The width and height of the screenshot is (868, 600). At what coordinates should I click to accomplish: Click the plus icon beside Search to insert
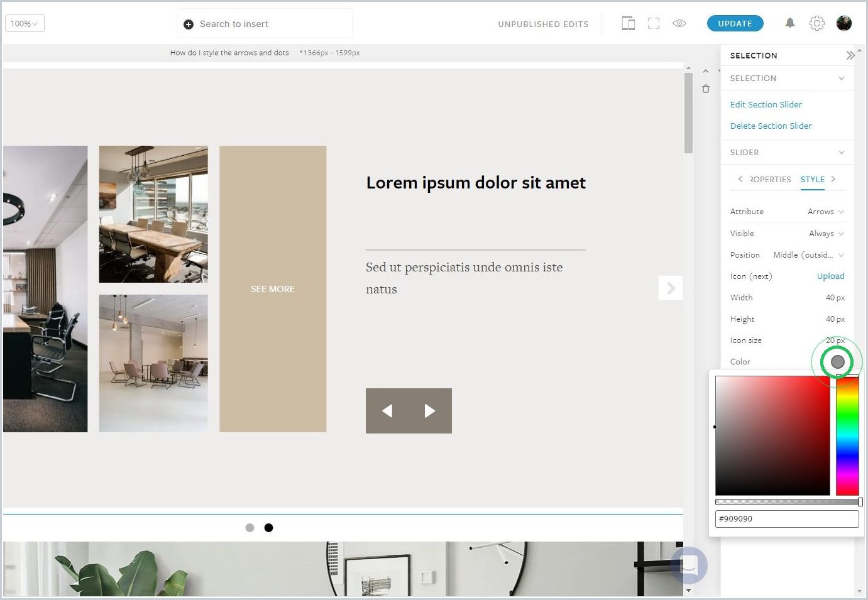click(188, 25)
